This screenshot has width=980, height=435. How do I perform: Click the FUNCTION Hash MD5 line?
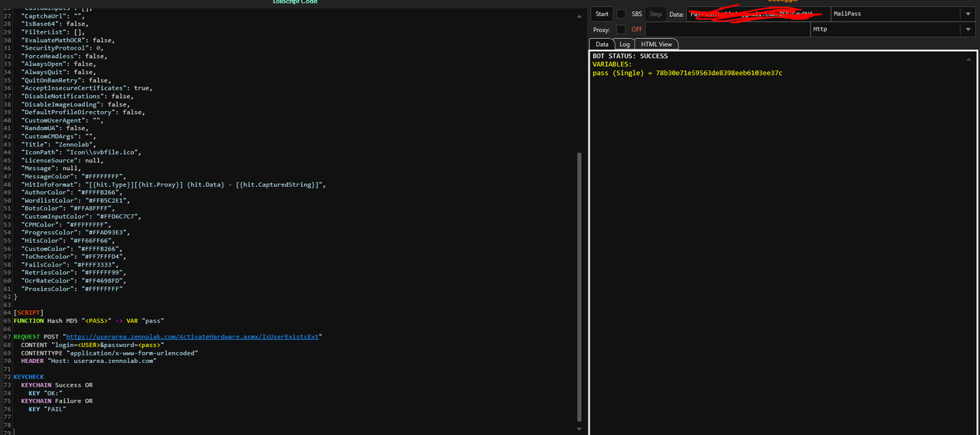point(89,320)
